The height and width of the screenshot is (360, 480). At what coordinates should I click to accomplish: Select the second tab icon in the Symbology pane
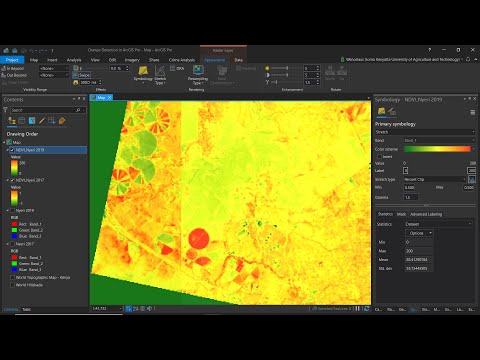pyautogui.click(x=392, y=111)
